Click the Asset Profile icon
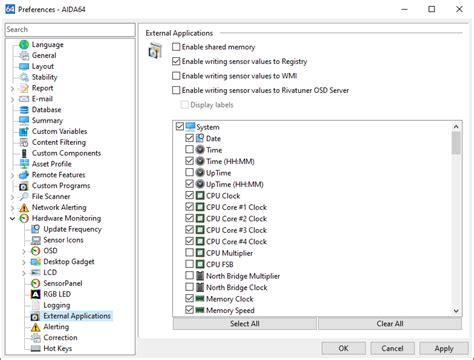Screen dimensions: 474x360 (24, 164)
